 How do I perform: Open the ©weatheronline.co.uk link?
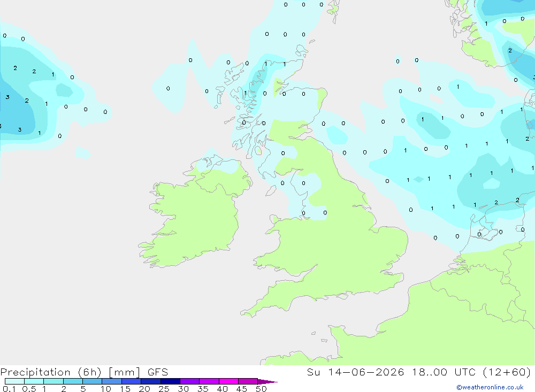click(490, 387)
